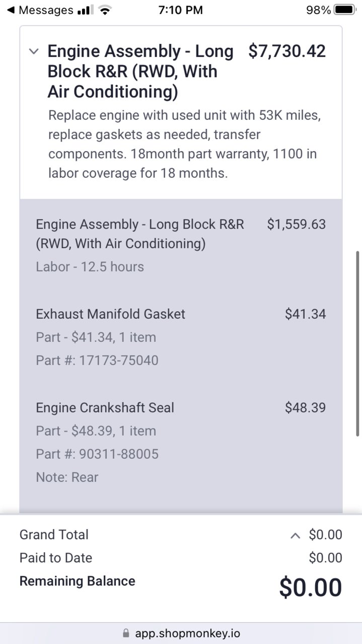This screenshot has height=644, width=362.
Task: Tap the Remaining Balance $0.00 amount
Action: coord(311,587)
